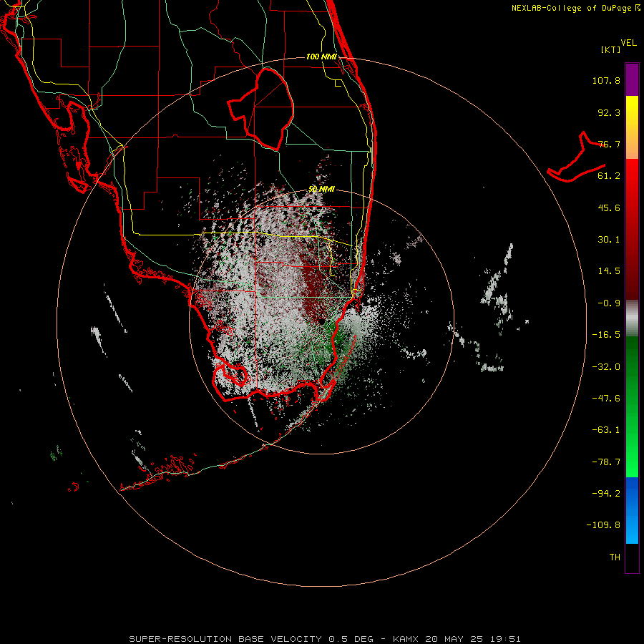
Task: Click the 92.3 velocity scale value
Action: point(609,112)
